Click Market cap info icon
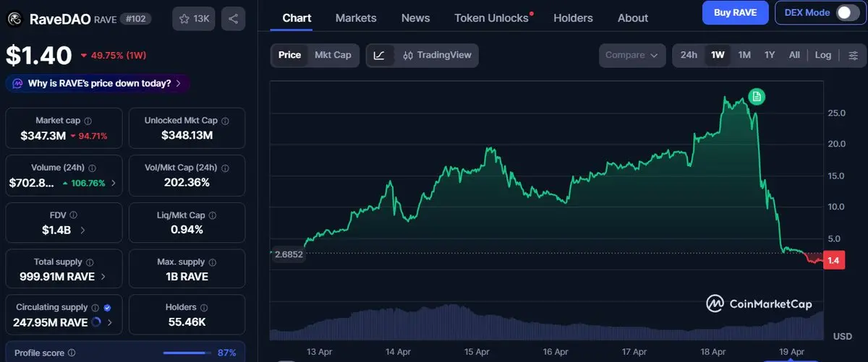Image resolution: width=868 pixels, height=362 pixels. click(88, 121)
